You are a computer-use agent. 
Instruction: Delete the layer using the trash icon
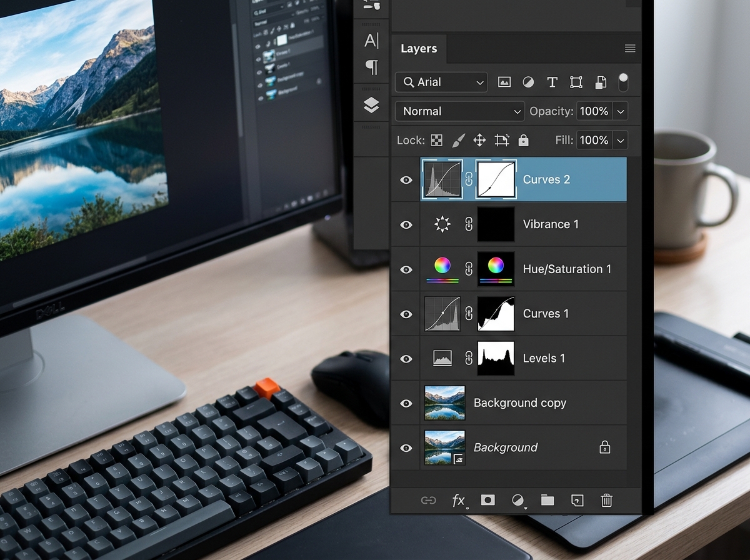606,500
